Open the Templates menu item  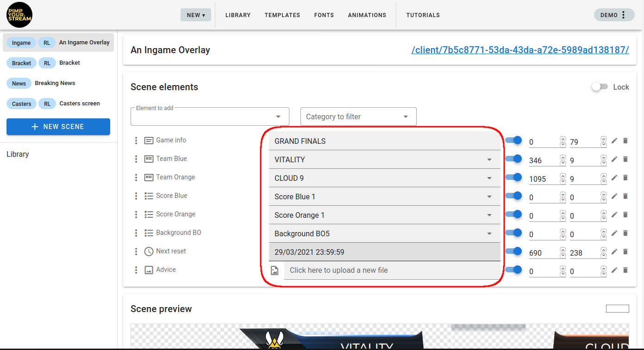click(x=282, y=15)
